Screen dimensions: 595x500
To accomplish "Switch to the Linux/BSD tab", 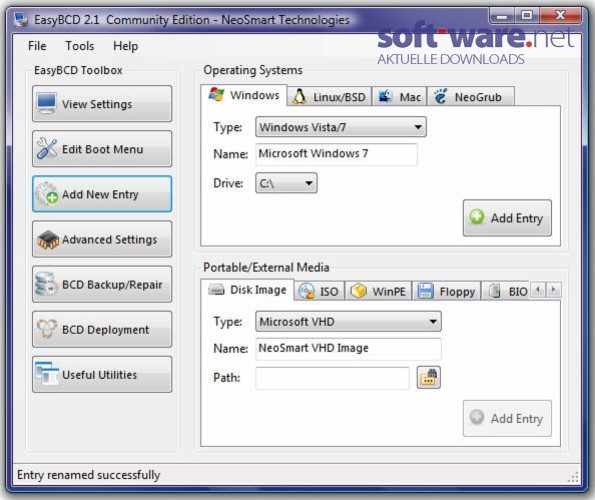I will pyautogui.click(x=329, y=97).
